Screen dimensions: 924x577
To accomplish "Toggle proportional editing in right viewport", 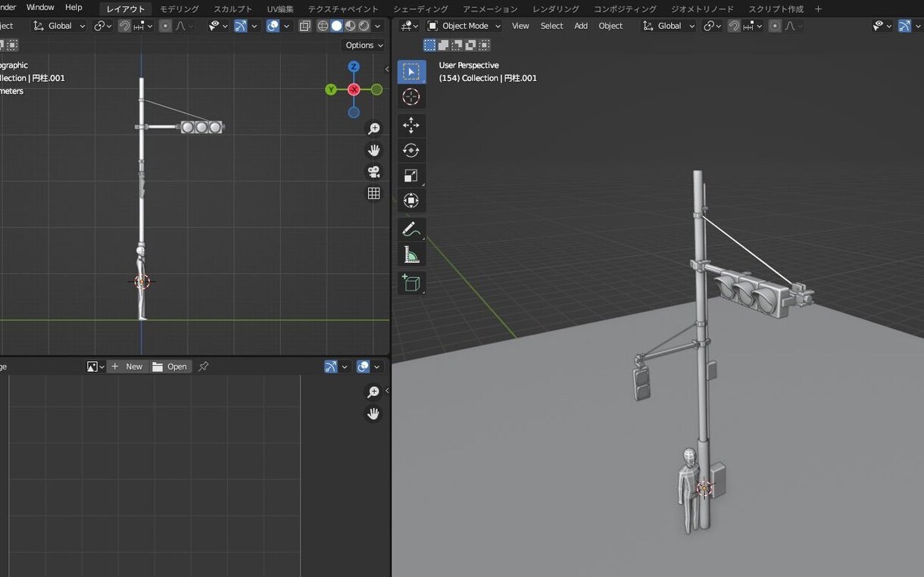I will click(775, 26).
